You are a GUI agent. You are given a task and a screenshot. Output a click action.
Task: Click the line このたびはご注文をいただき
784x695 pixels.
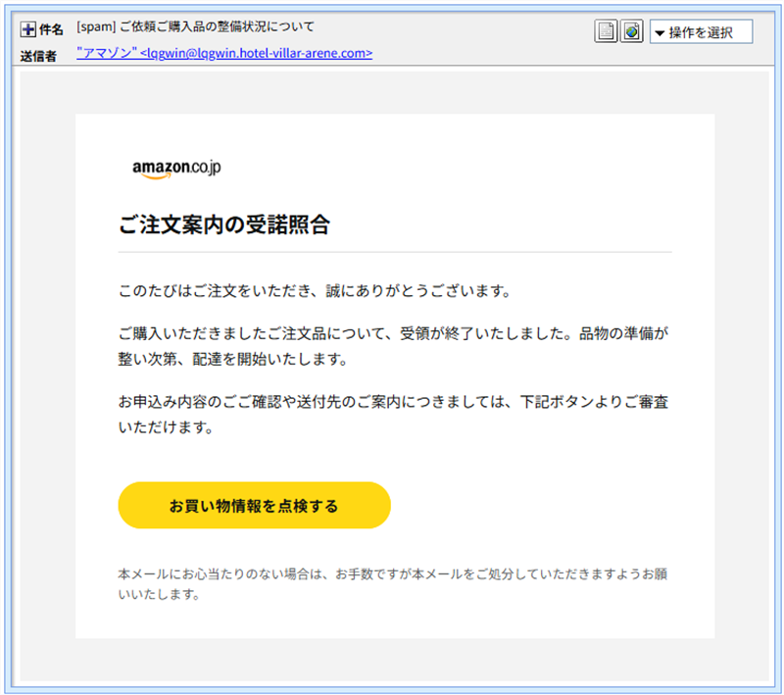[314, 290]
